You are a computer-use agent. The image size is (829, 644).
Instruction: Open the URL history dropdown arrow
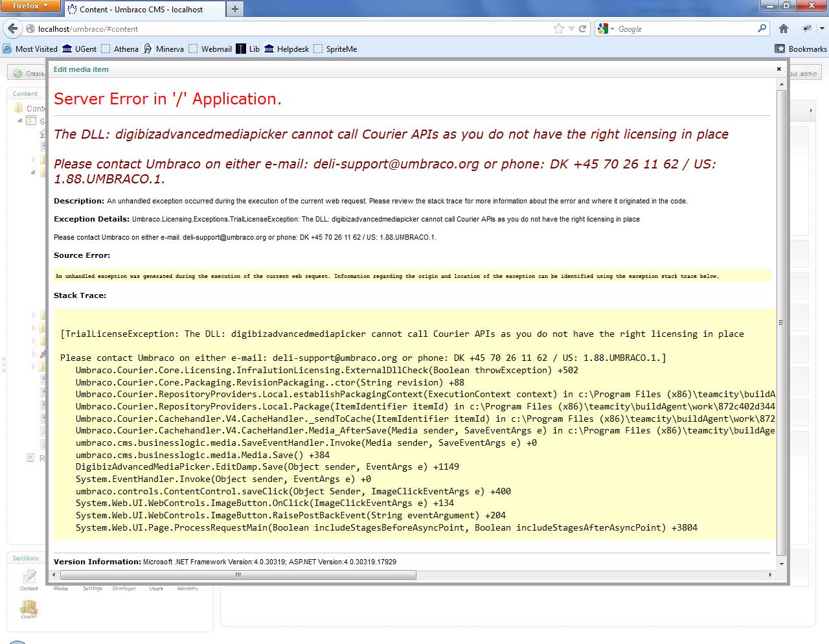571,29
